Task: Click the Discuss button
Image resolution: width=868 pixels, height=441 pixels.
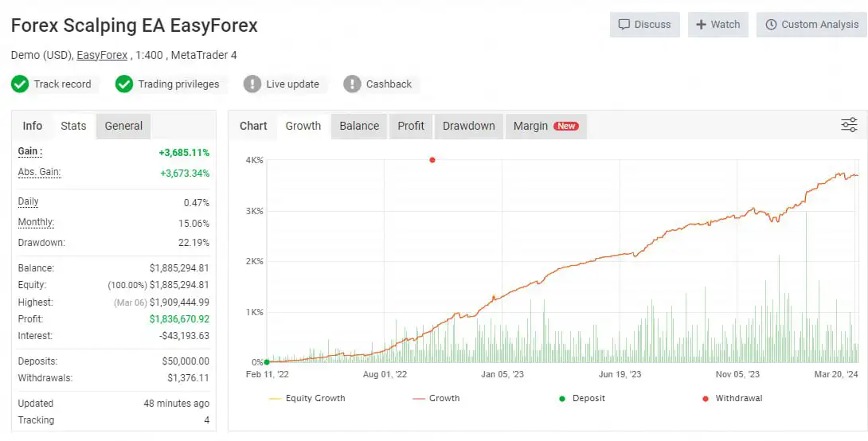Action: [x=645, y=25]
